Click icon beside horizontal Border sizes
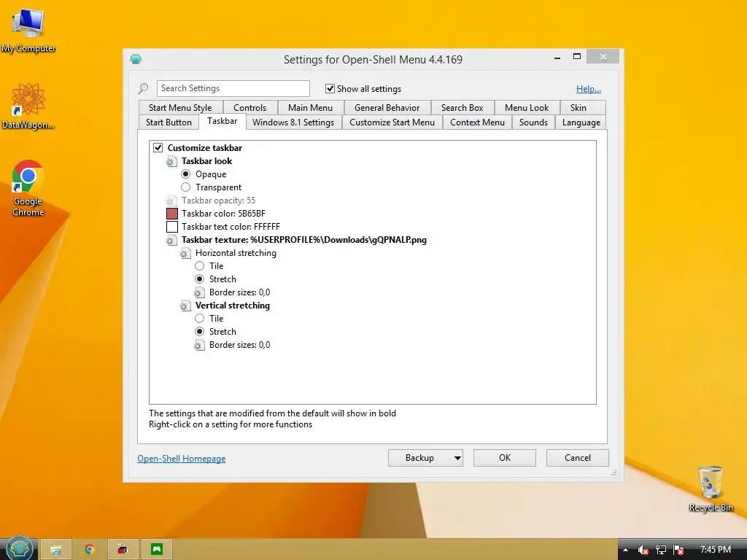This screenshot has height=560, width=747. click(199, 292)
